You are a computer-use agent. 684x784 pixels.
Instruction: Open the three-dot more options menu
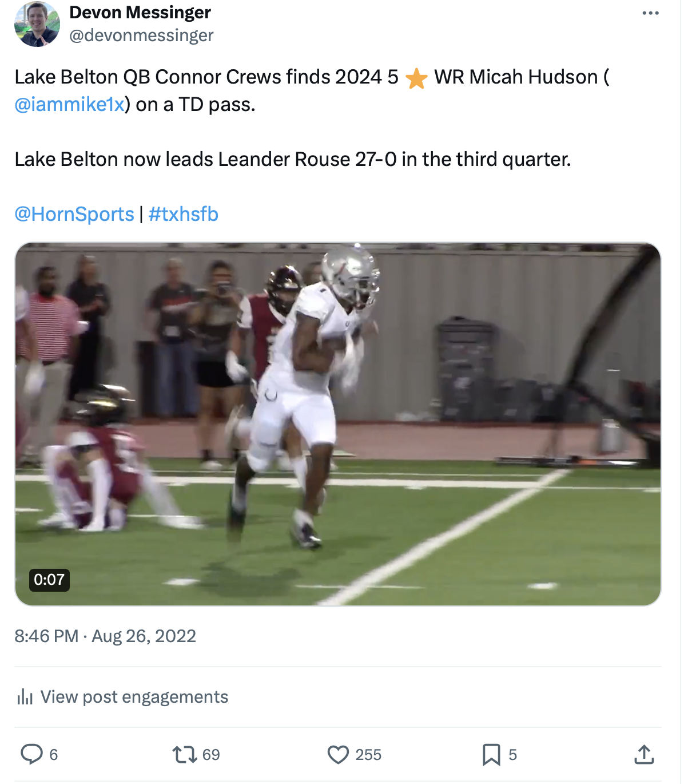click(650, 13)
